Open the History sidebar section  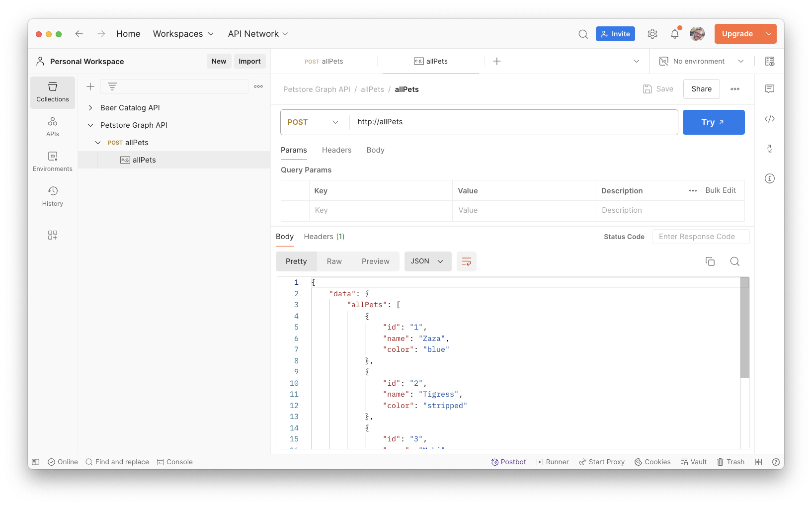(x=52, y=197)
